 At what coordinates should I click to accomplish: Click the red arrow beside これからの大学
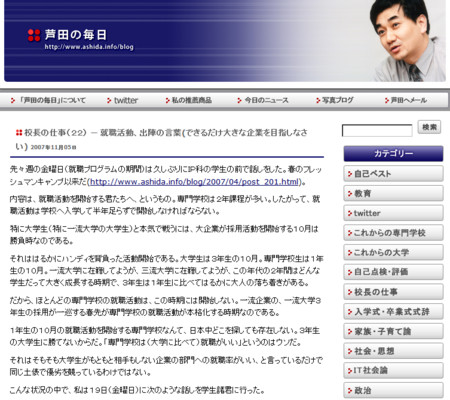pyautogui.click(x=350, y=253)
